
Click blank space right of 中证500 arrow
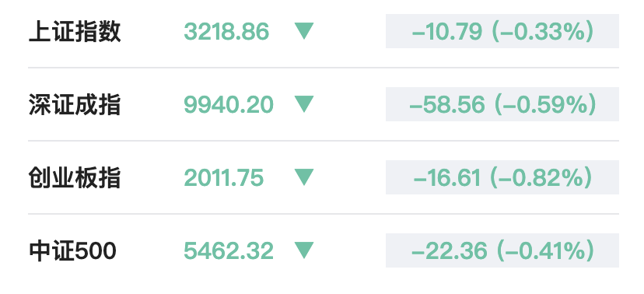tap(349, 250)
